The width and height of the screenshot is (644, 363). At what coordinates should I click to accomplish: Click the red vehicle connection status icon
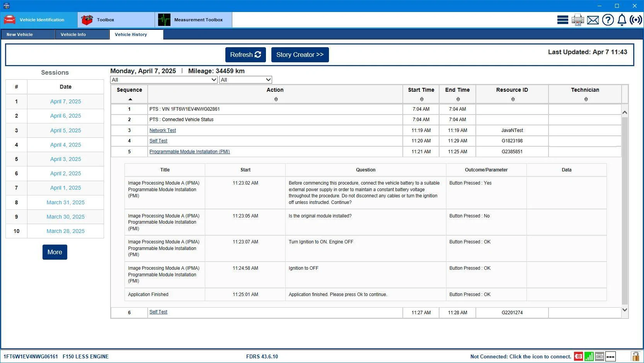pos(578,356)
